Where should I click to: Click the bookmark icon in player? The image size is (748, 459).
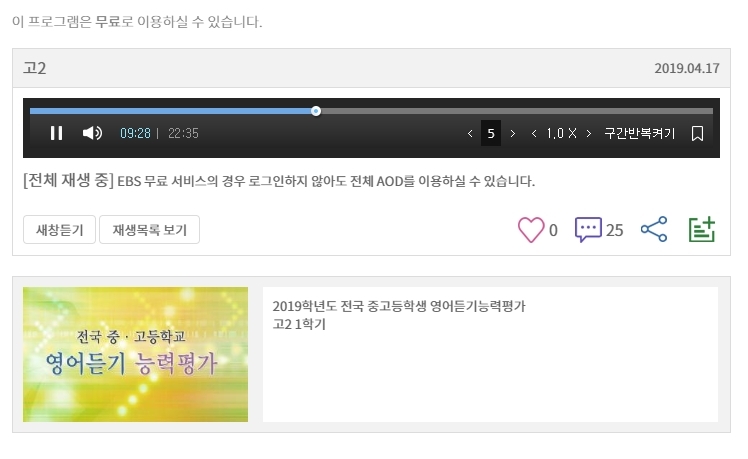coord(697,133)
